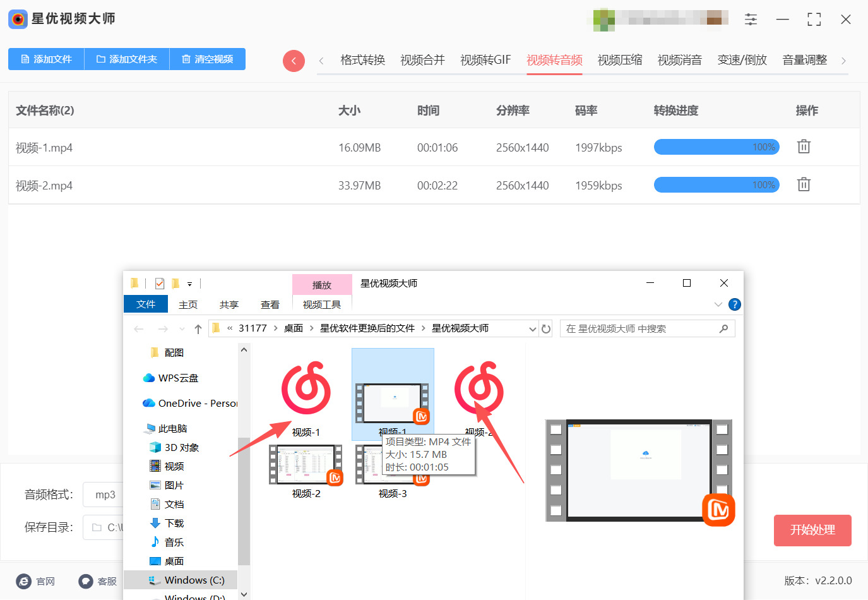Click 视频-1.mp4 conversion progress bar

point(716,147)
